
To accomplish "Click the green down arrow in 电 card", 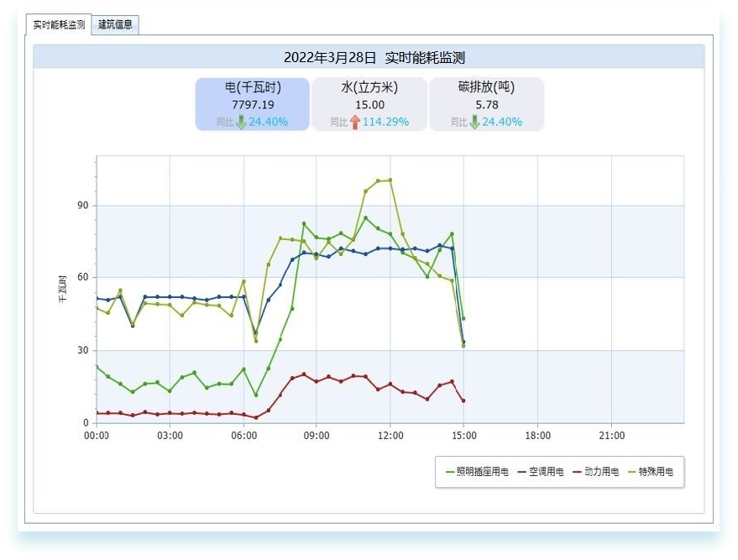I will 241,122.
